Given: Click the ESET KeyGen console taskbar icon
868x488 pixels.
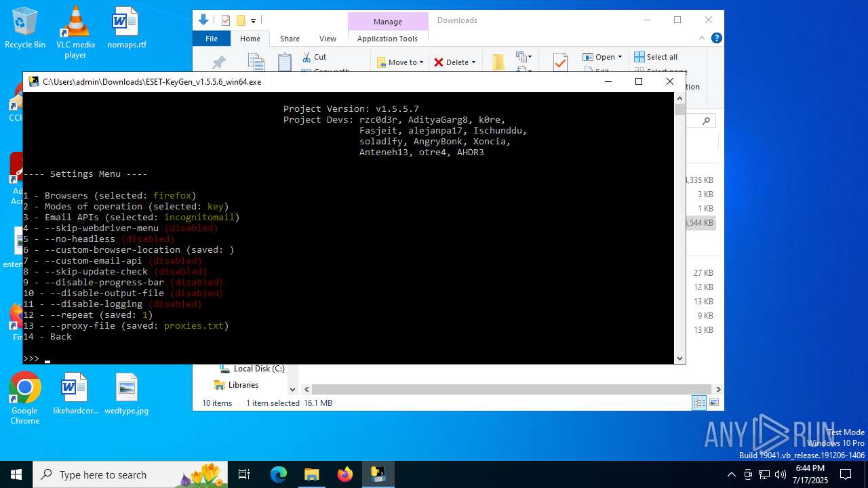Looking at the screenshot, I should click(x=378, y=474).
